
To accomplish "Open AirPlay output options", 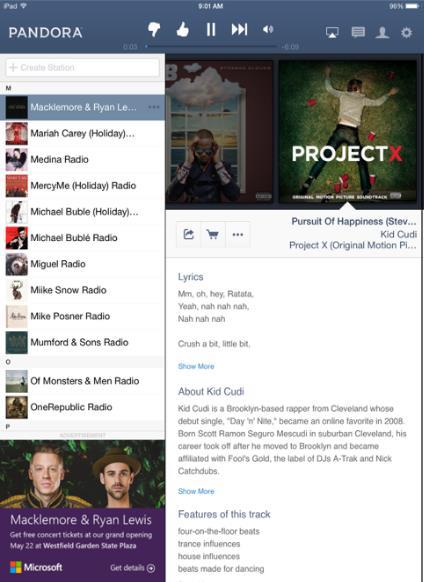I will pyautogui.click(x=332, y=32).
